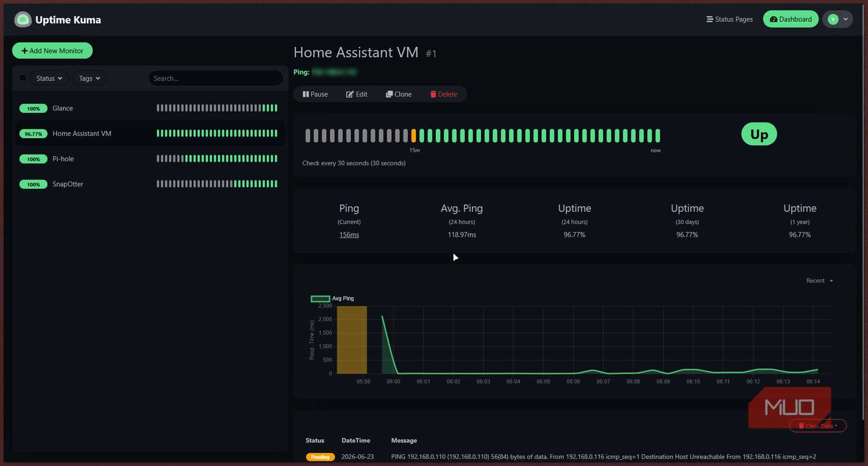Click the 96.77% badge in monitor list
The width and height of the screenshot is (868, 466).
tap(34, 134)
